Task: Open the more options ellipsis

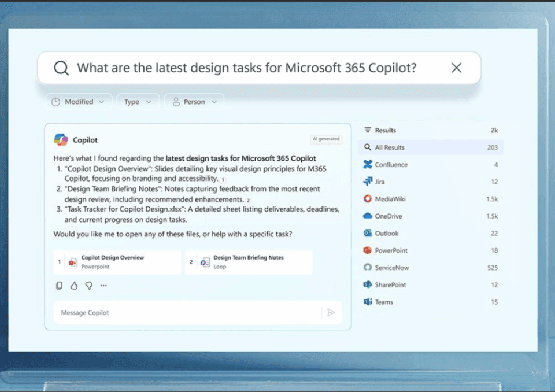Action: click(x=103, y=286)
